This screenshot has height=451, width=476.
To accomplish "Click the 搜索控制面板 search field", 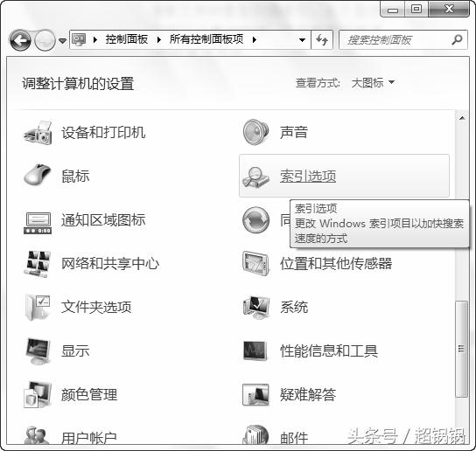I will pyautogui.click(x=402, y=39).
